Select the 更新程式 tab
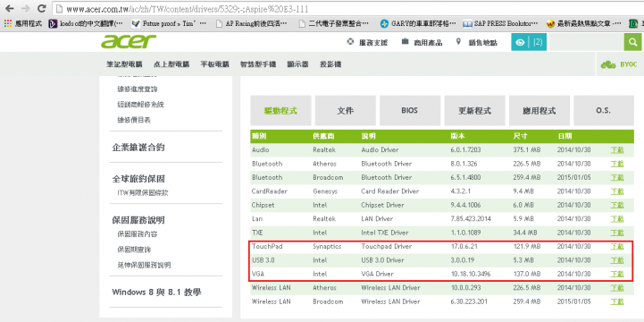This screenshot has width=644, height=322. click(x=475, y=110)
